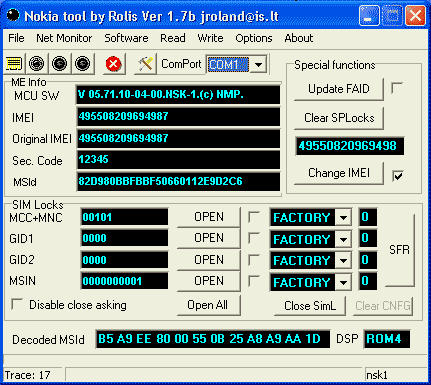Minimize the Nokia tool window
Viewport: 431px width, 385px height.
(369, 15)
